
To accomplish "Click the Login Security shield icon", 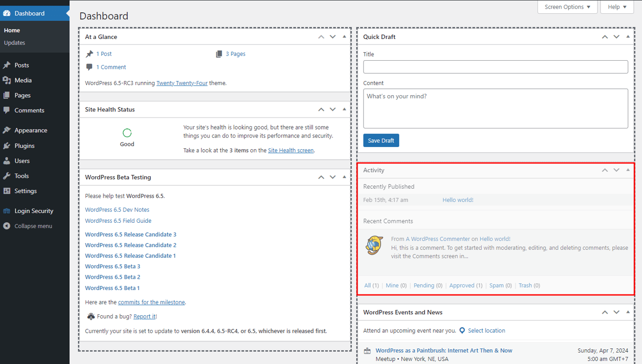I will (x=7, y=210).
